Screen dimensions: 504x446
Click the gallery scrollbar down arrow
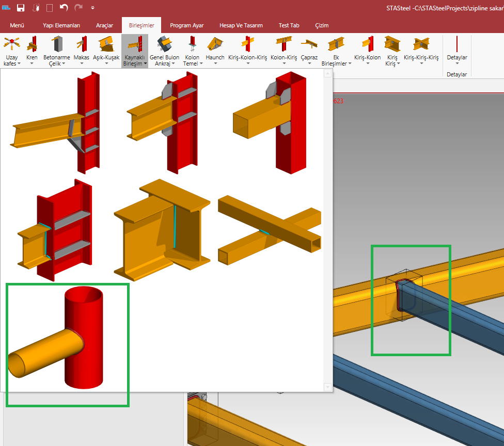(326, 387)
